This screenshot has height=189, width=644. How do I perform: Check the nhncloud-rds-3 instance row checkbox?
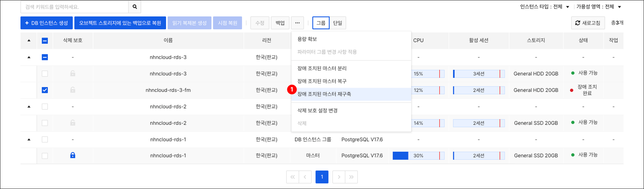[x=45, y=73]
